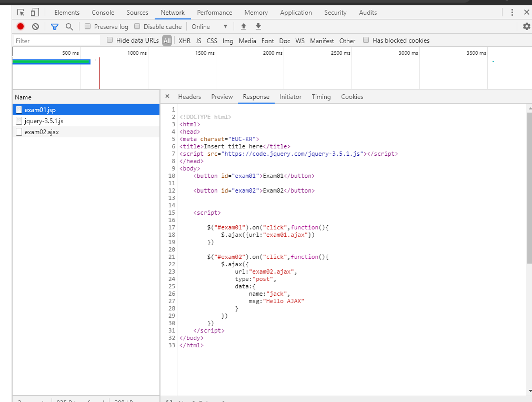This screenshot has height=402, width=532.
Task: Switch to the Console panel tab
Action: pos(103,13)
